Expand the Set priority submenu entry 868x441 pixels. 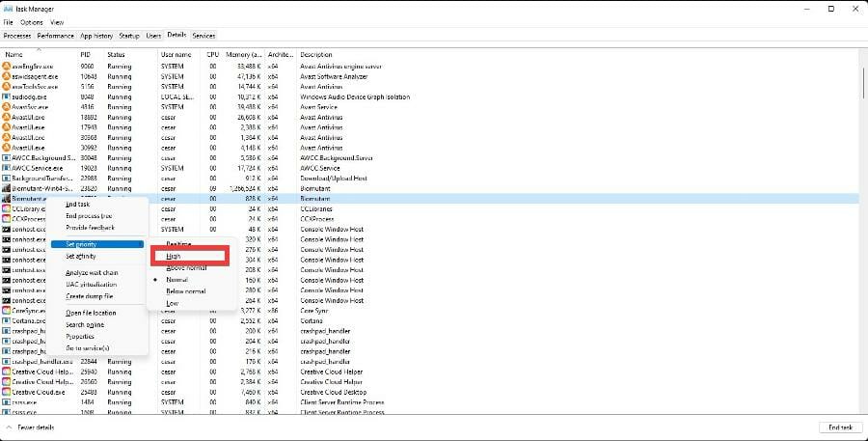tap(97, 244)
